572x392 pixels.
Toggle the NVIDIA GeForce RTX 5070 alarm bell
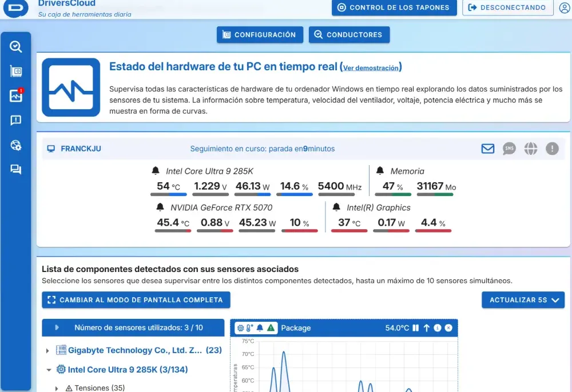pos(160,207)
